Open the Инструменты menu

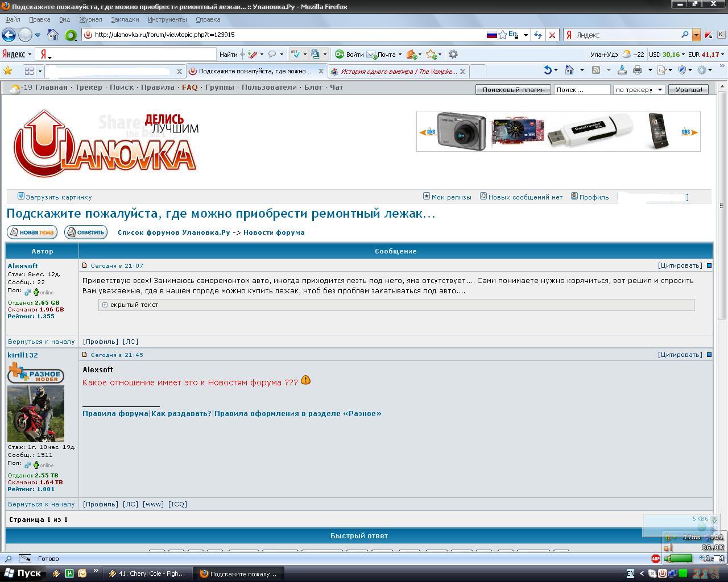[167, 19]
